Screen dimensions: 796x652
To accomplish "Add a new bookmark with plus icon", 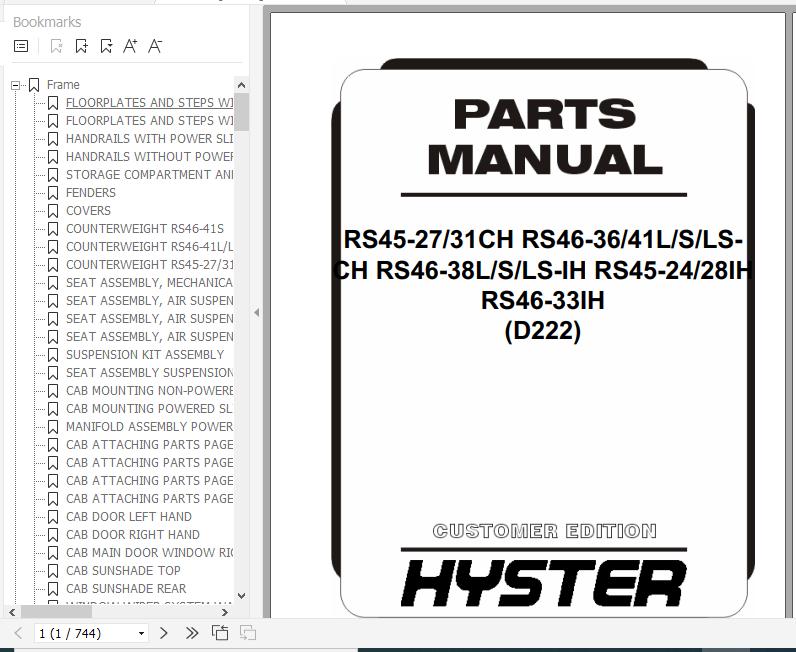I will click(81, 46).
